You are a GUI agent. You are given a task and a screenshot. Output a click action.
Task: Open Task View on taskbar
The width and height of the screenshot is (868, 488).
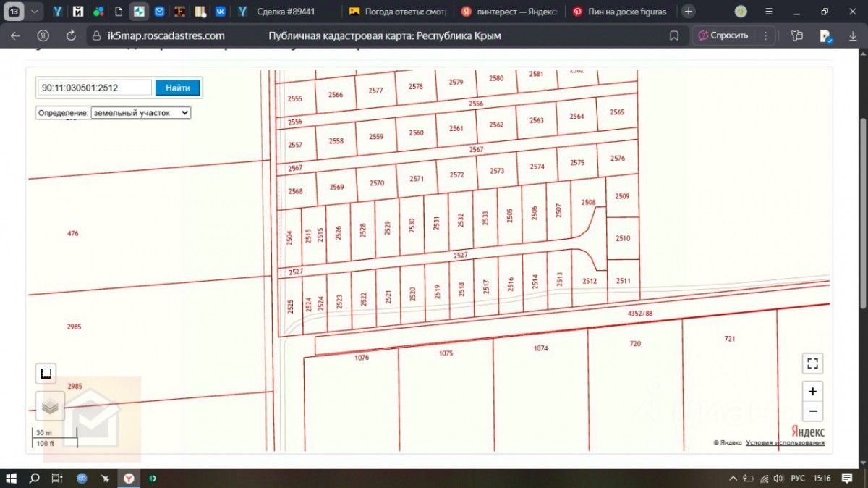56,478
